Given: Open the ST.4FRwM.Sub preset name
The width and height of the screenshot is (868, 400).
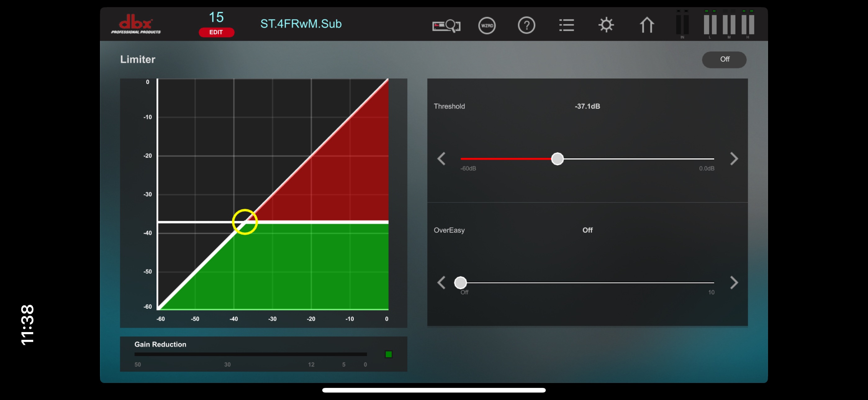Looking at the screenshot, I should click(301, 24).
